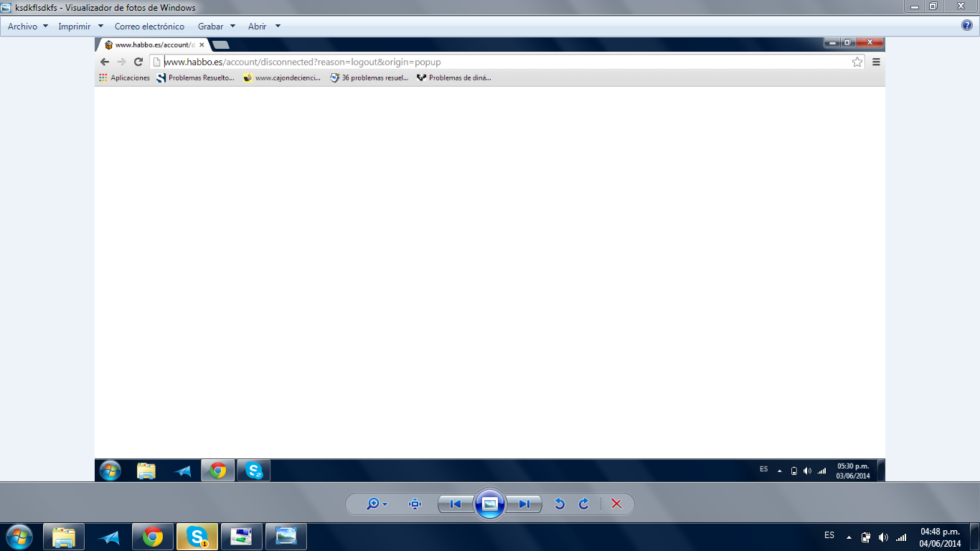Viewport: 980px width, 551px height.
Task: Click the paper-plane icon in pictured taskbar
Action: (x=183, y=471)
